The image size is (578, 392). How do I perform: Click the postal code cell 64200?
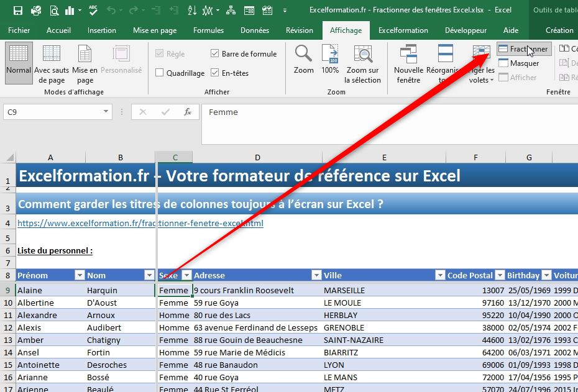(475, 353)
